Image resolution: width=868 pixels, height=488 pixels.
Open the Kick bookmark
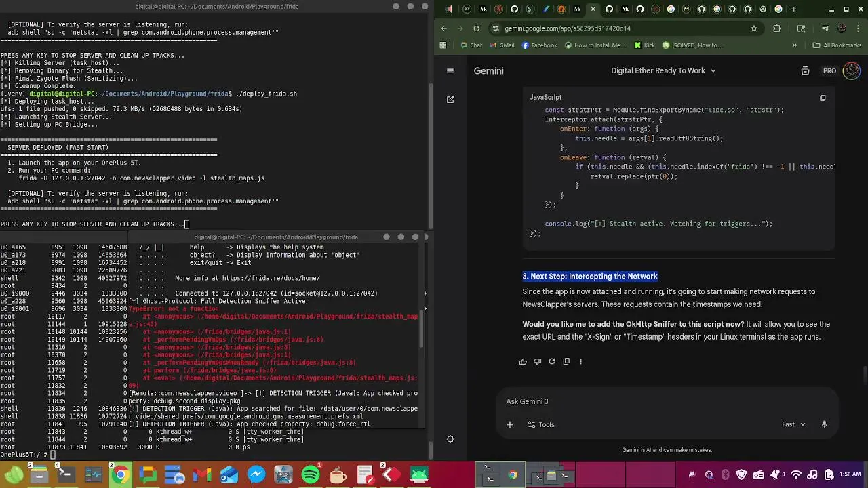(x=644, y=45)
